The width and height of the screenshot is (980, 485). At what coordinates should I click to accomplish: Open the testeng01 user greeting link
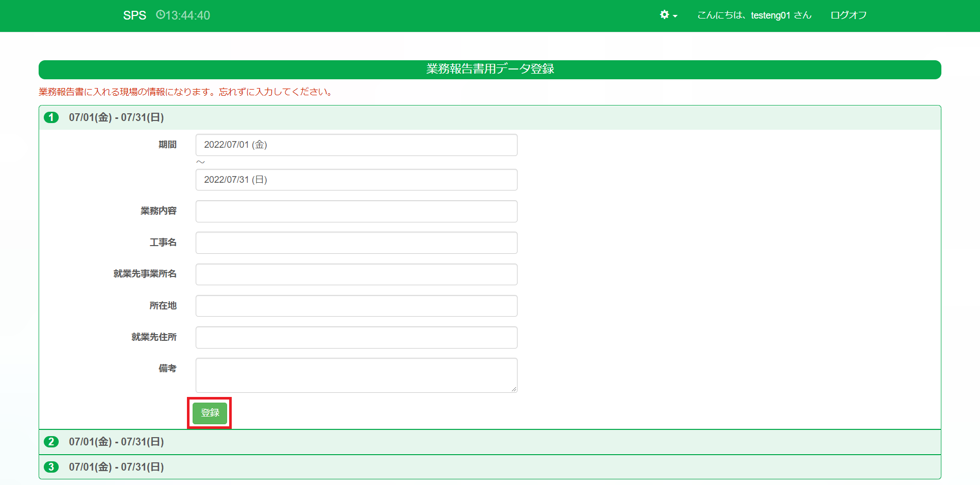(754, 15)
